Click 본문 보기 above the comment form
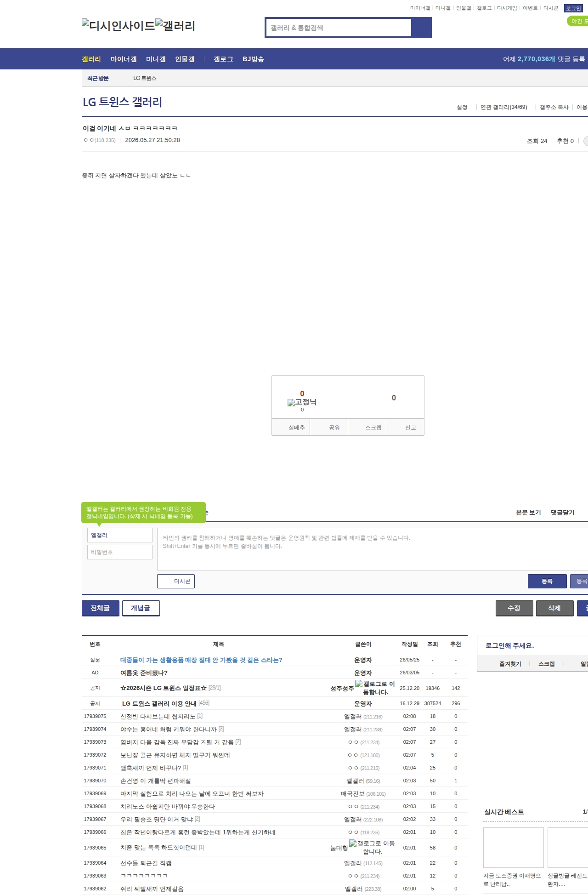This screenshot has height=895, width=588. 528,513
